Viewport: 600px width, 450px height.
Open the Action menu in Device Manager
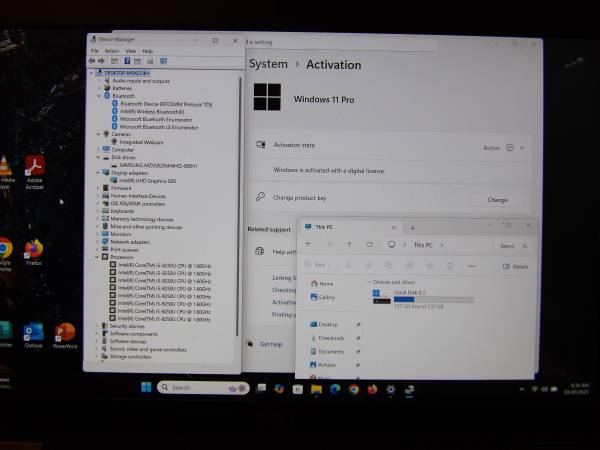click(x=112, y=50)
